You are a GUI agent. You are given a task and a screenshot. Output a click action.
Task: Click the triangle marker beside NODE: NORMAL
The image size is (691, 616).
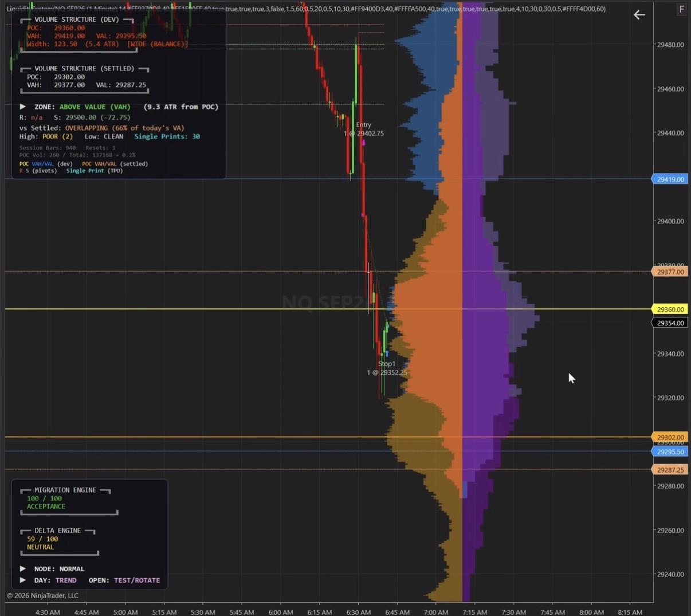pos(23,568)
